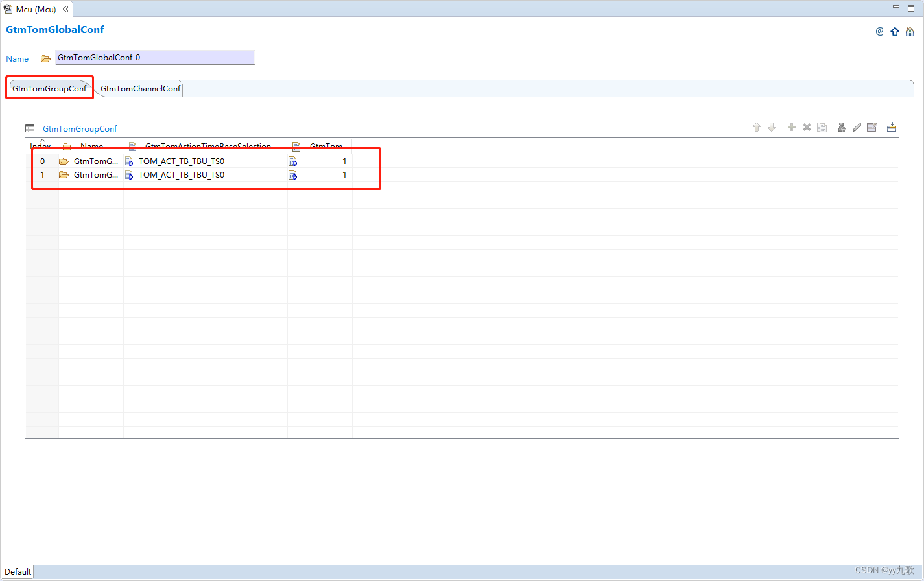Click the GtmTomActionTimeBaseSelection column header
The height and width of the screenshot is (581, 924).
click(x=206, y=145)
